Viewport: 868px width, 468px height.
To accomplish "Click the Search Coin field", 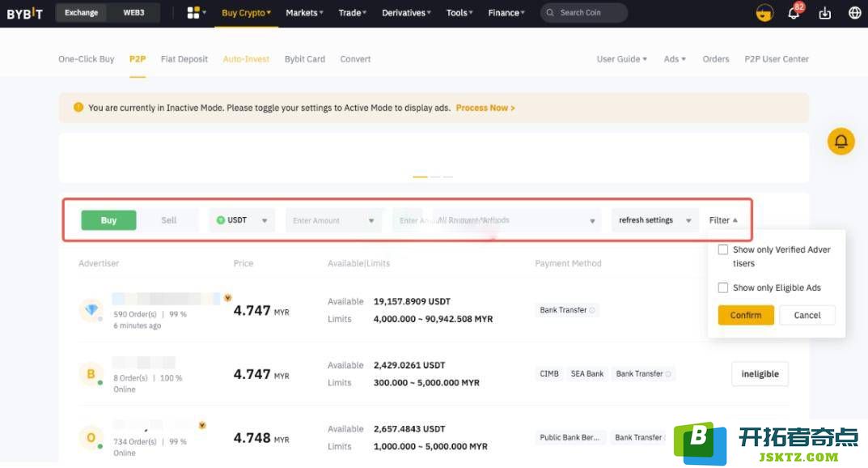I will pyautogui.click(x=584, y=13).
